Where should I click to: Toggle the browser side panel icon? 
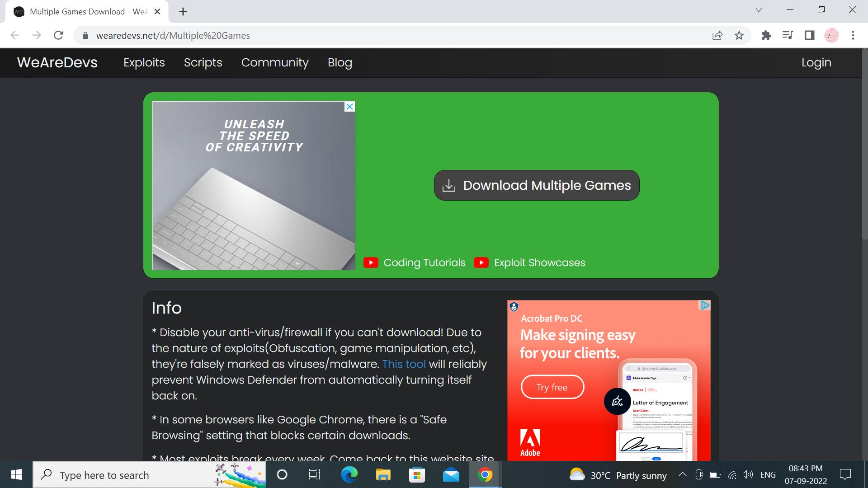809,35
